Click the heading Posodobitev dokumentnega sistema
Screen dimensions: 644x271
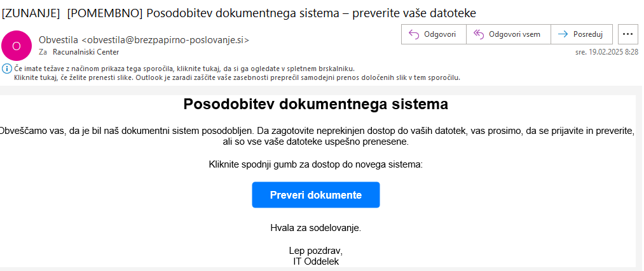pyautogui.click(x=316, y=105)
